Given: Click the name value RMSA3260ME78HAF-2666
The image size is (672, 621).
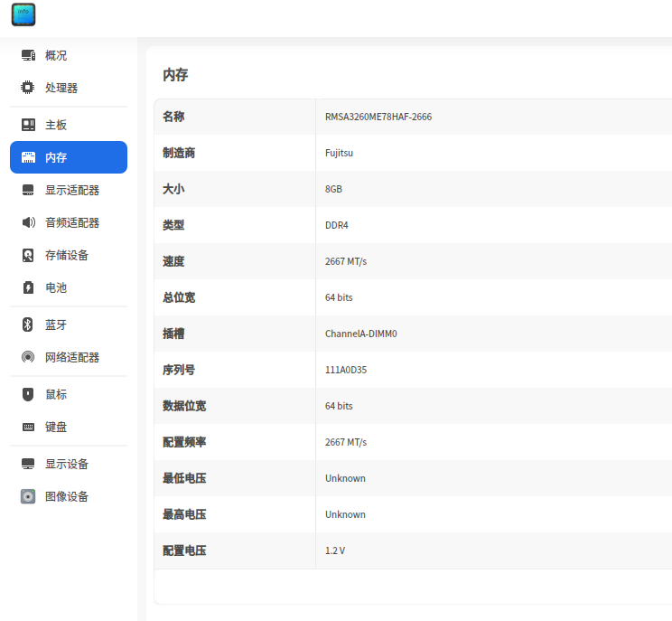Looking at the screenshot, I should pyautogui.click(x=378, y=117).
